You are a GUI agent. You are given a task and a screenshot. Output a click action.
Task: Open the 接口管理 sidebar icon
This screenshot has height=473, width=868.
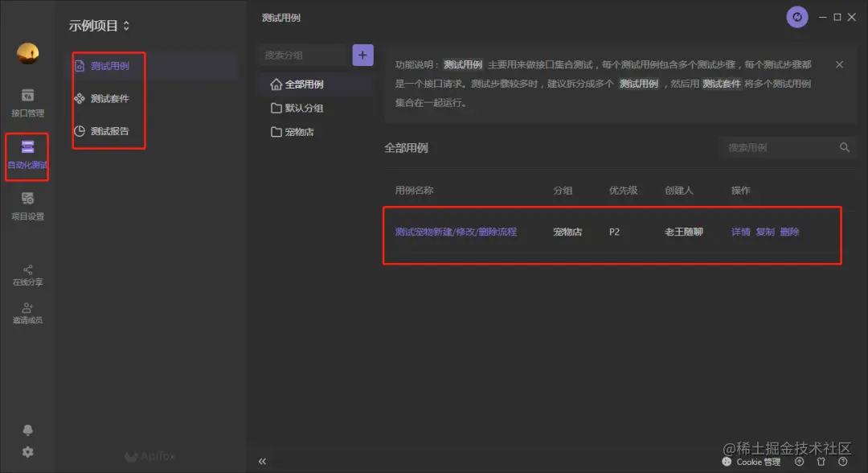click(27, 101)
